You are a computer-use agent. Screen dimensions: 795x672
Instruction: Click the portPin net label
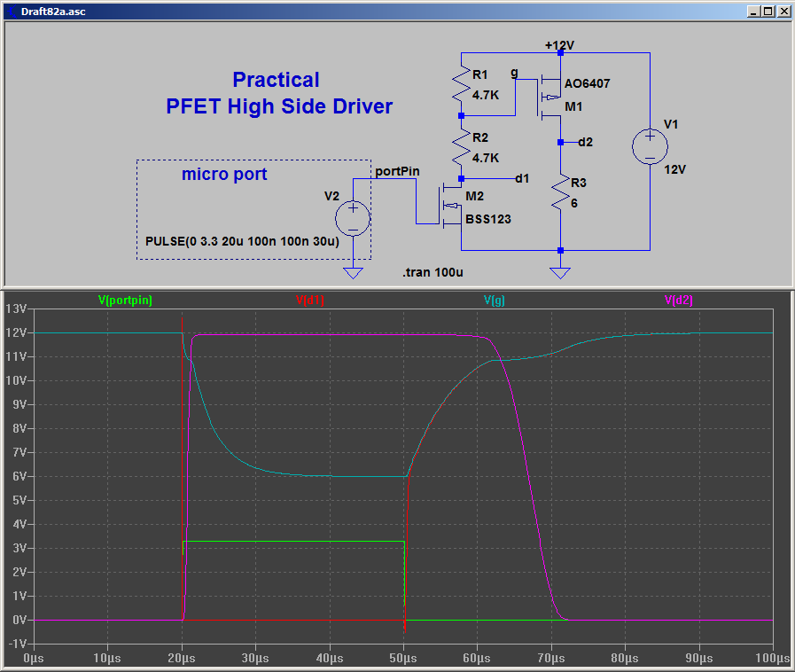pos(397,171)
